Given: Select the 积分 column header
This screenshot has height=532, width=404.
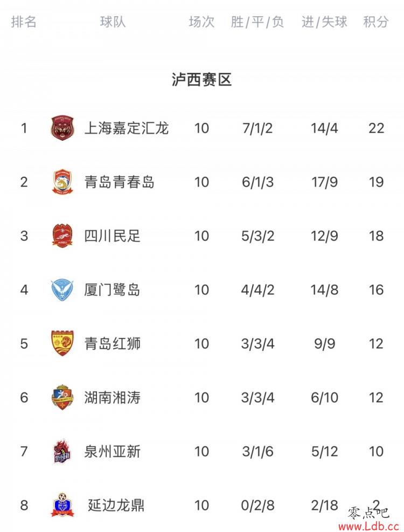Looking at the screenshot, I should click(375, 22).
